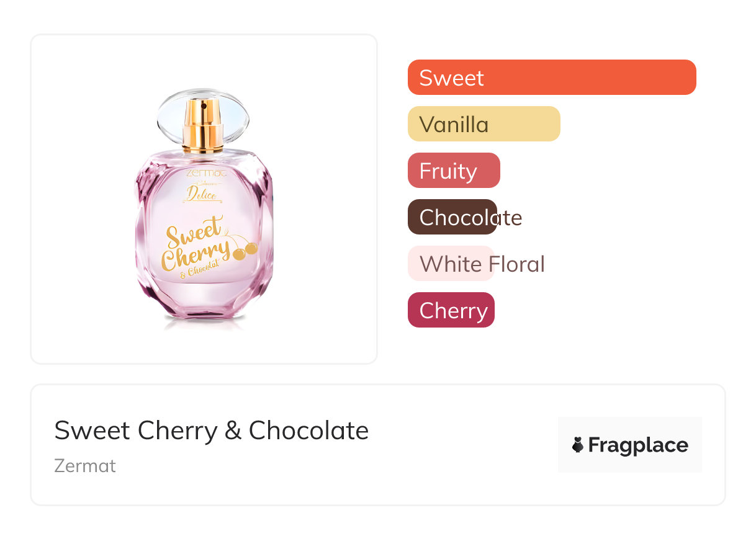Pick the brown Chocolate accord bar
The width and height of the screenshot is (756, 536).
[x=452, y=217]
